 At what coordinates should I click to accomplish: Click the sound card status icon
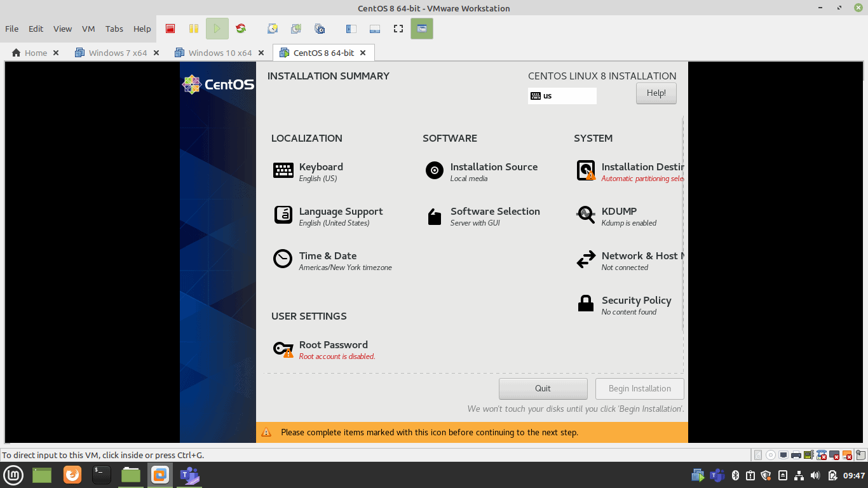pyautogui.click(x=809, y=455)
